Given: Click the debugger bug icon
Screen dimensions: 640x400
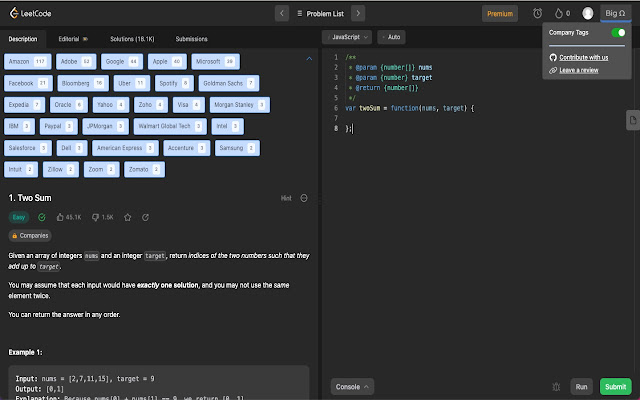Looking at the screenshot, I should point(556,387).
